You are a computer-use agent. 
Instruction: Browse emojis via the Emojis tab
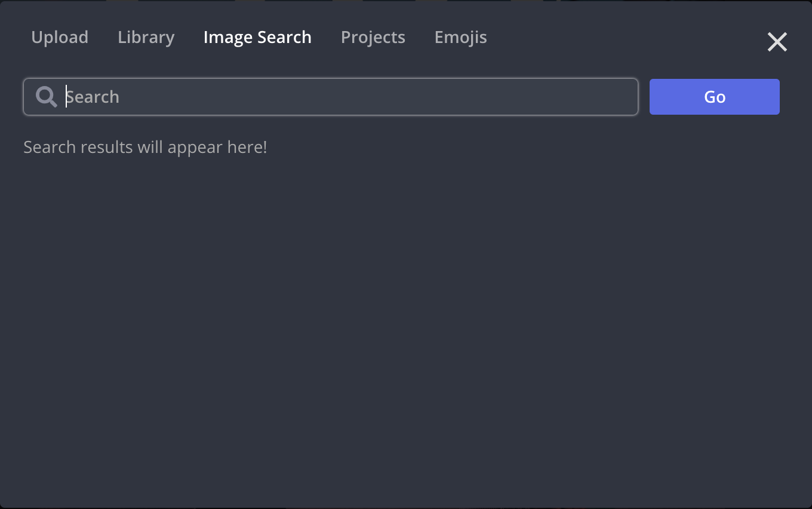[x=460, y=37]
